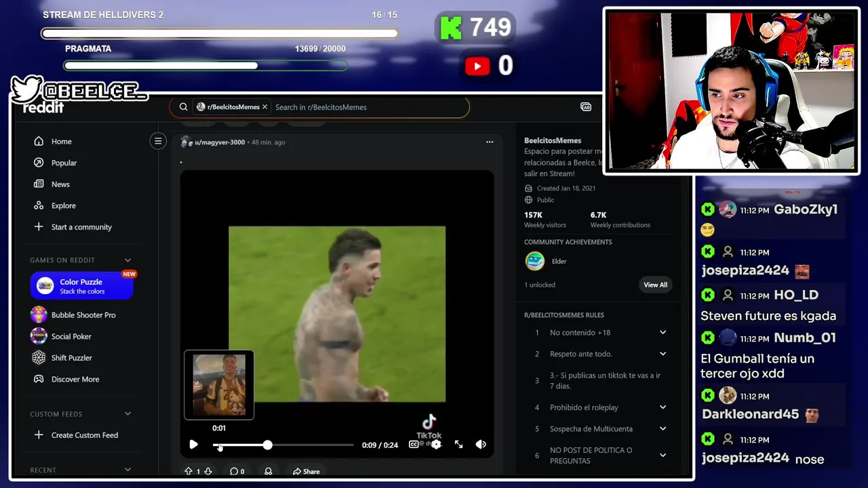Click the Advertise AD icon in header
Viewport: 868px width, 488px height.
(x=586, y=107)
